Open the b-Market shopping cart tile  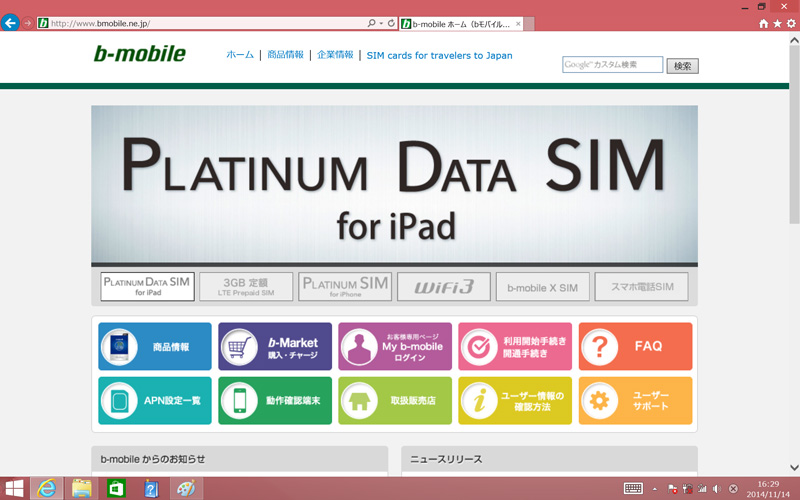tap(275, 346)
